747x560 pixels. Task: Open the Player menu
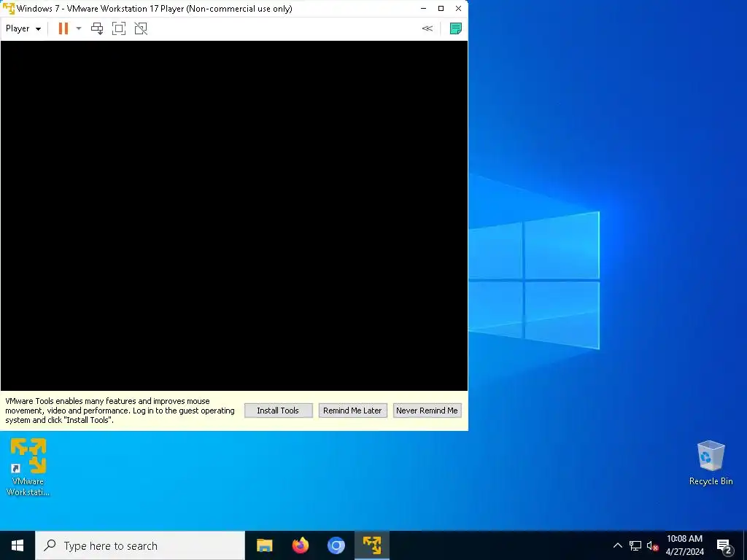[x=23, y=28]
